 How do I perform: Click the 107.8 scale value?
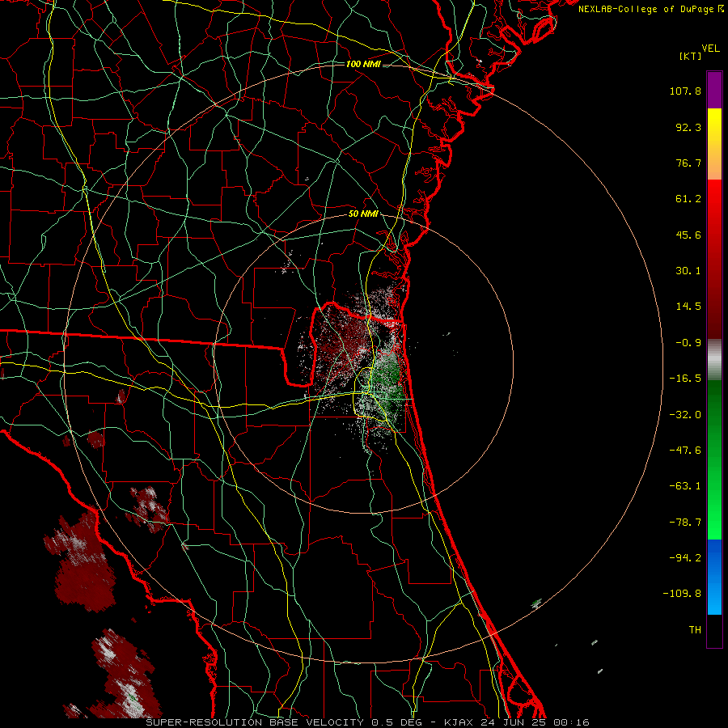pos(685,91)
